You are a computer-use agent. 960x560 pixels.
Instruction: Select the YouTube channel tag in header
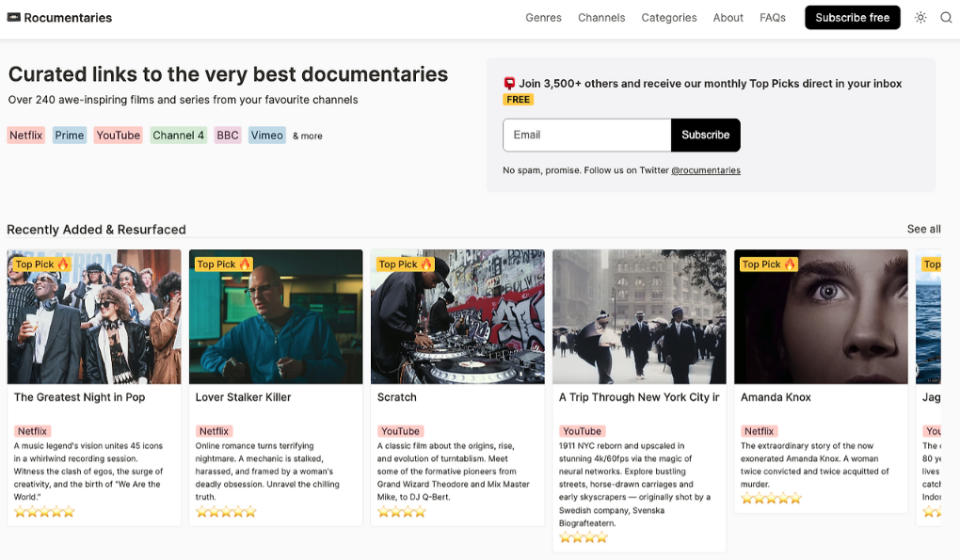tap(119, 136)
